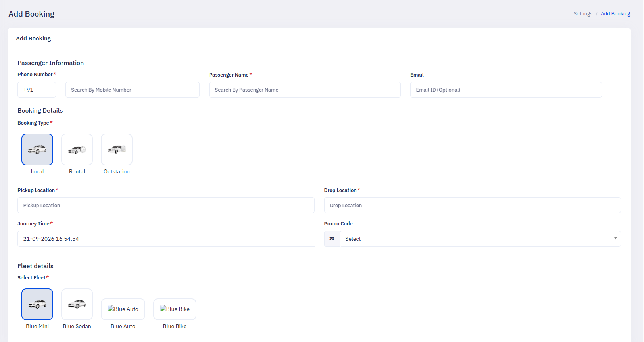Click the Email label above the email field
Image resolution: width=644 pixels, height=342 pixels.
click(x=417, y=75)
